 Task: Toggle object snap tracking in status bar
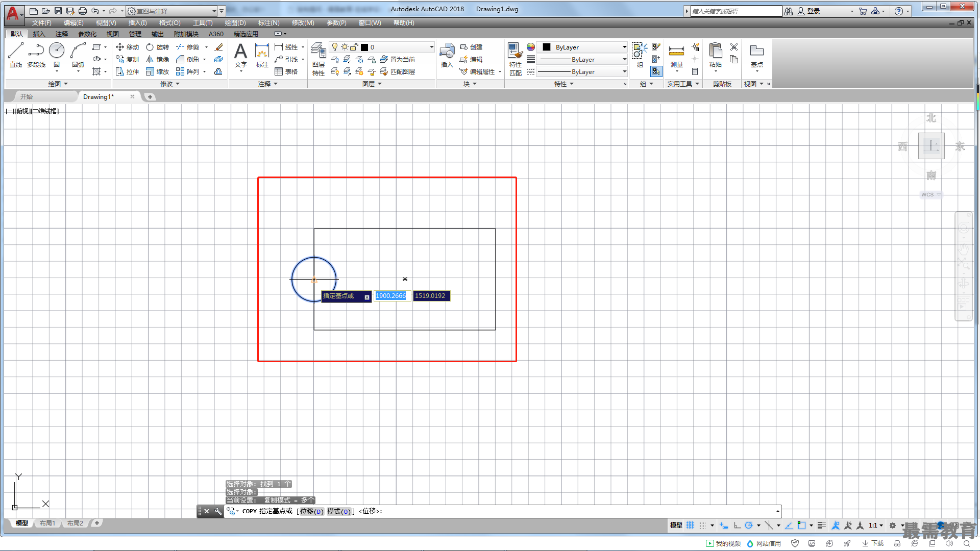click(789, 525)
